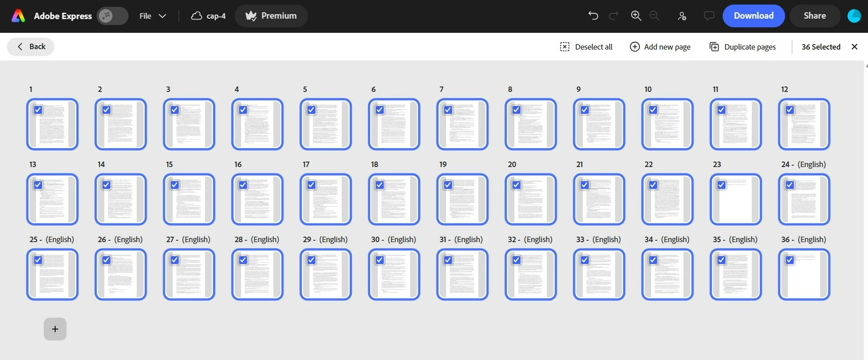The width and height of the screenshot is (868, 360).
Task: Uncheck the checkbox on blank page 23
Action: point(721,185)
